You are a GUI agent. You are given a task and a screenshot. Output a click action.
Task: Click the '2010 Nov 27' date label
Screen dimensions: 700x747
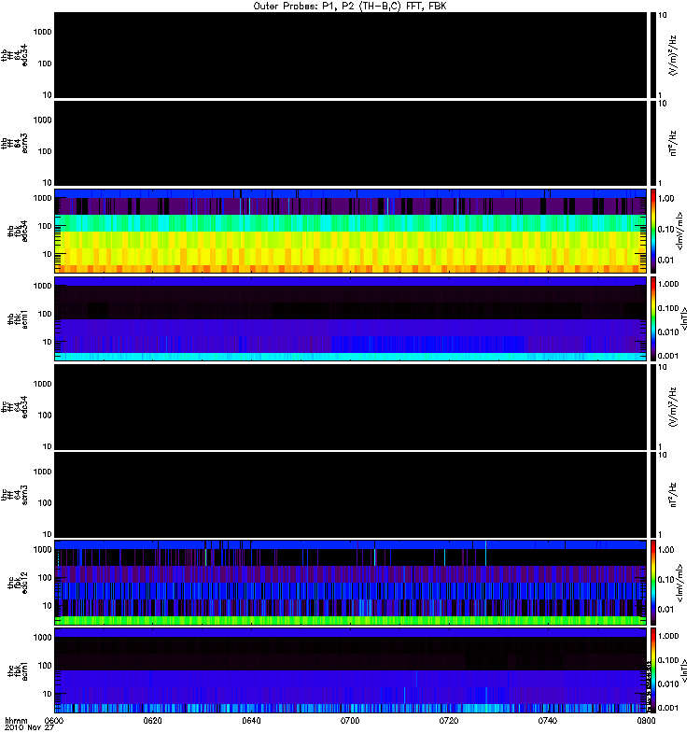point(29,727)
